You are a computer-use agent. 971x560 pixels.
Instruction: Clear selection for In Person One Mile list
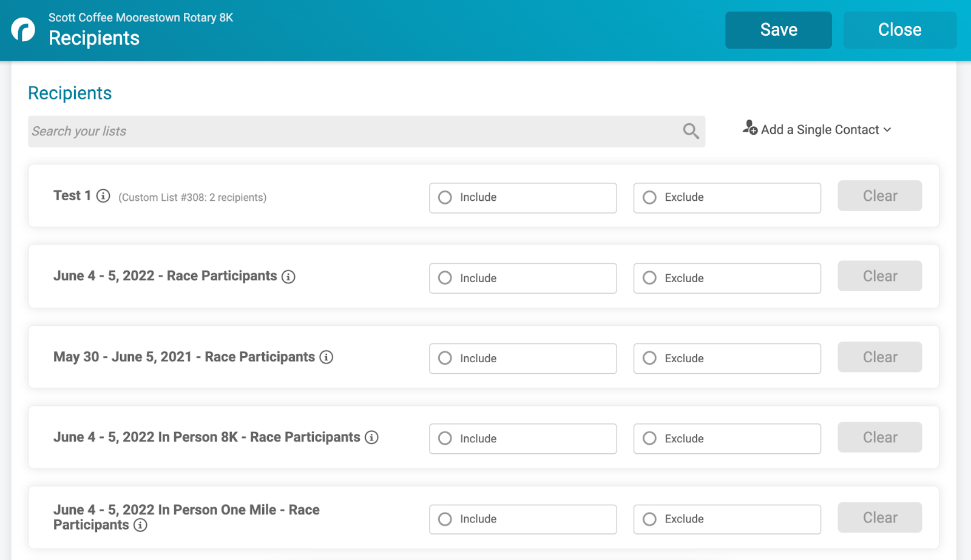click(x=880, y=518)
